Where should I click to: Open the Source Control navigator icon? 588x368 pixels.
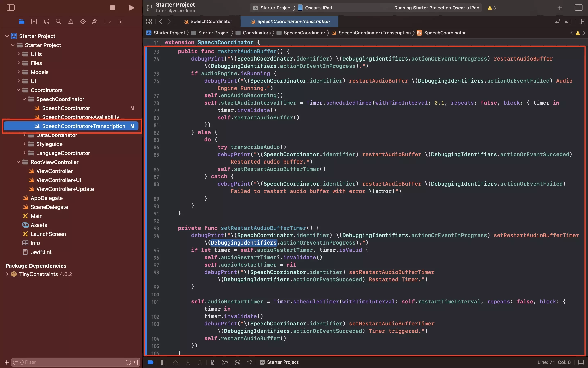[34, 21]
